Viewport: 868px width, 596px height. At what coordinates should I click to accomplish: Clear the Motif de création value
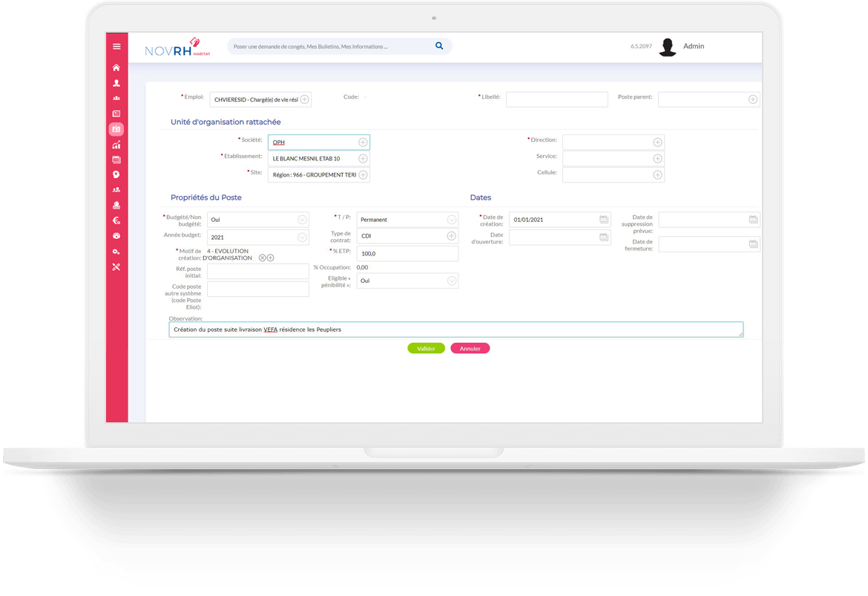[x=262, y=258]
